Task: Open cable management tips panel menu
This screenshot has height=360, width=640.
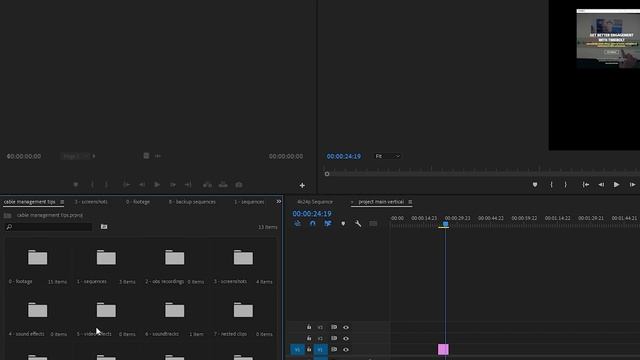Action: tap(62, 202)
